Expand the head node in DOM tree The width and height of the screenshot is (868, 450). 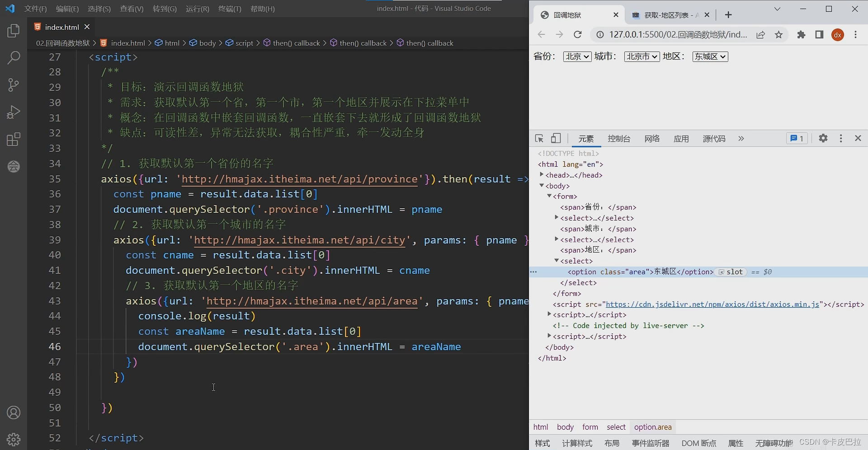542,174
